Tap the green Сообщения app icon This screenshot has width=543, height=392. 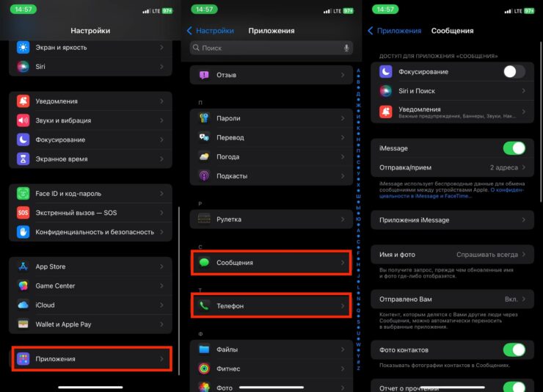(x=204, y=263)
